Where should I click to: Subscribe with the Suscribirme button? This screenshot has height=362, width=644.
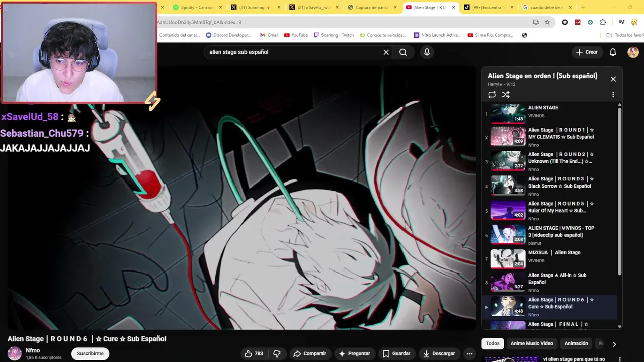point(91,354)
